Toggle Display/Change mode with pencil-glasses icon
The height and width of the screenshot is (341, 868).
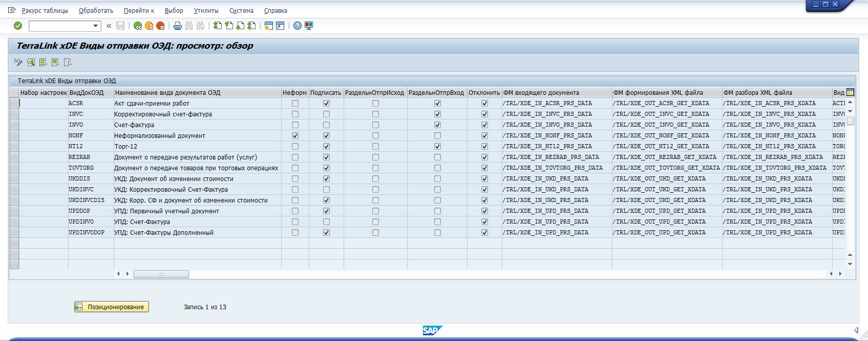[18, 63]
